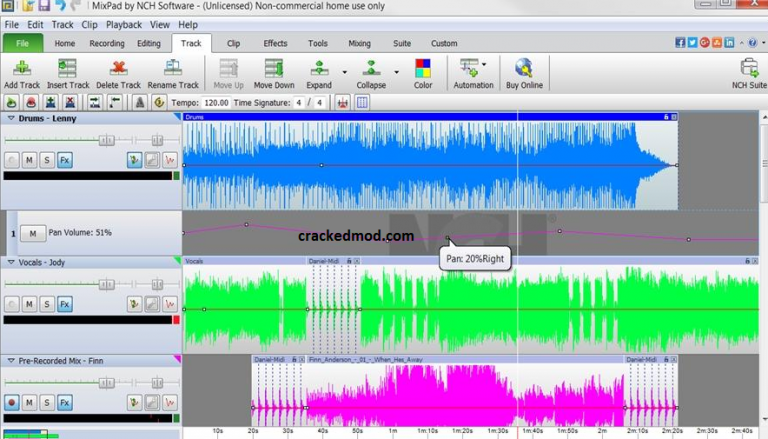Screen dimensions: 768x439
Task: Mute the Pre-Recorded Mix - Finn track
Action: pos(29,403)
